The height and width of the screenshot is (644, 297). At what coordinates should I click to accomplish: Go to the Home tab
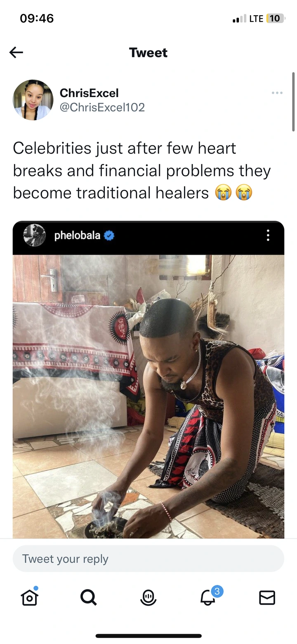pyautogui.click(x=30, y=597)
